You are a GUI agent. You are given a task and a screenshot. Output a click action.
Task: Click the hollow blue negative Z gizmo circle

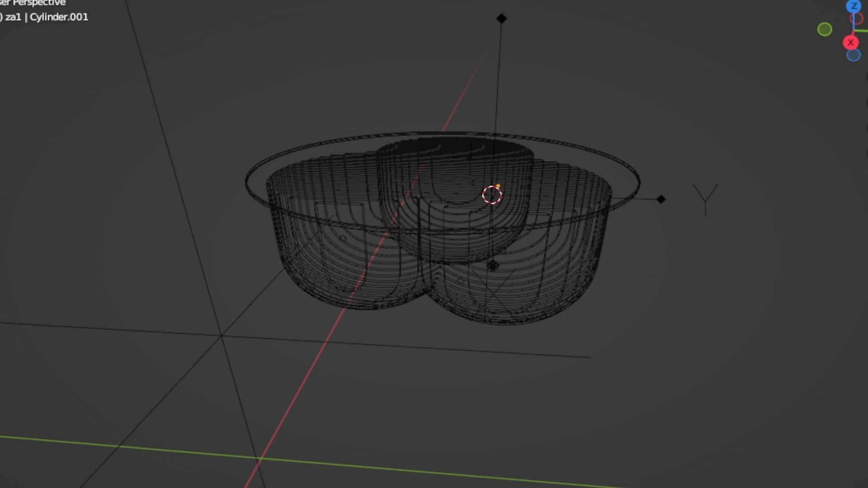[x=853, y=55]
